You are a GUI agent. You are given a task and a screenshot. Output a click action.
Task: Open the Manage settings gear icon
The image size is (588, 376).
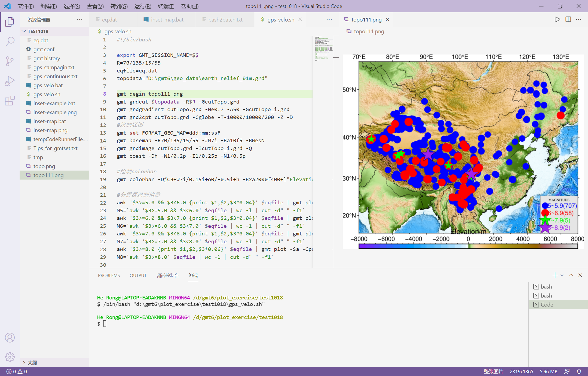(10, 357)
